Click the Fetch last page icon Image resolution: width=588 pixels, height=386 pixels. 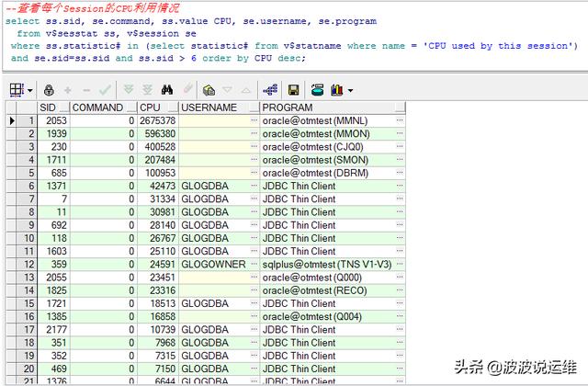147,90
